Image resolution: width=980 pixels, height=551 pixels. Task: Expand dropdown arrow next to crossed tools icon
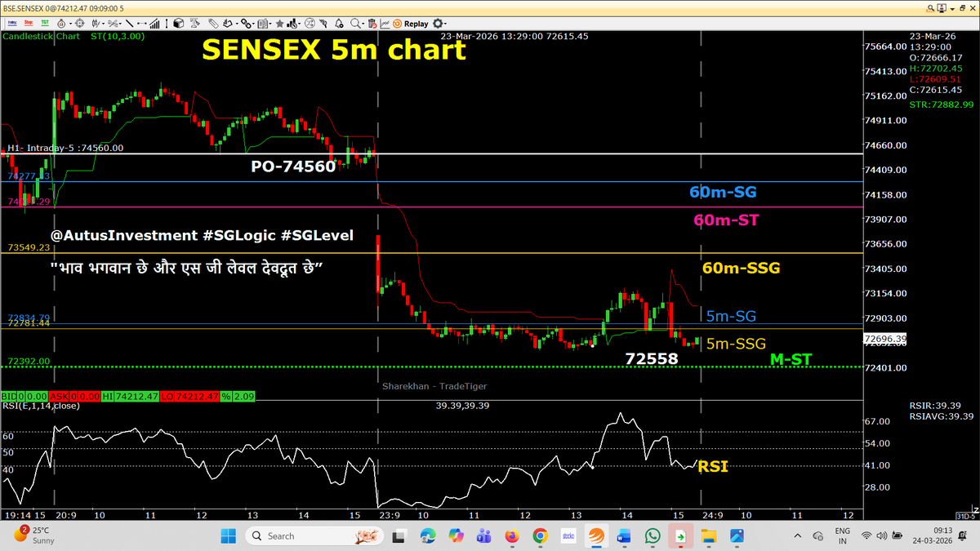coord(120,24)
